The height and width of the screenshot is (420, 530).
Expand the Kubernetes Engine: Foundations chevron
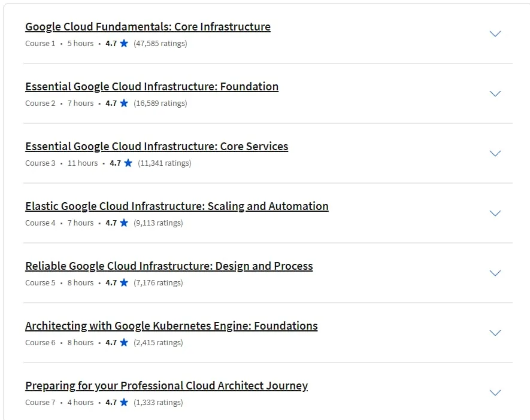pos(495,333)
